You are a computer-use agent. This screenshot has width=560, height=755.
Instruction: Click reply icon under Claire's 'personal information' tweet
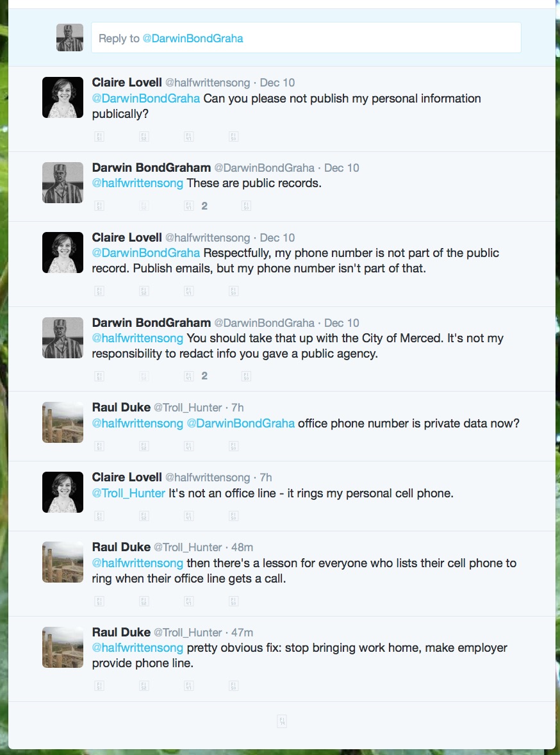point(99,137)
